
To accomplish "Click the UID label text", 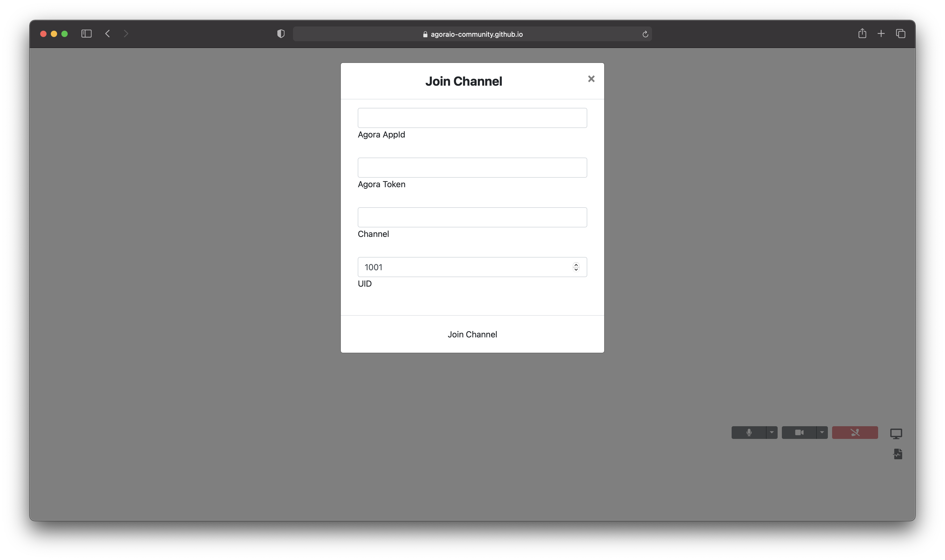I will [364, 284].
